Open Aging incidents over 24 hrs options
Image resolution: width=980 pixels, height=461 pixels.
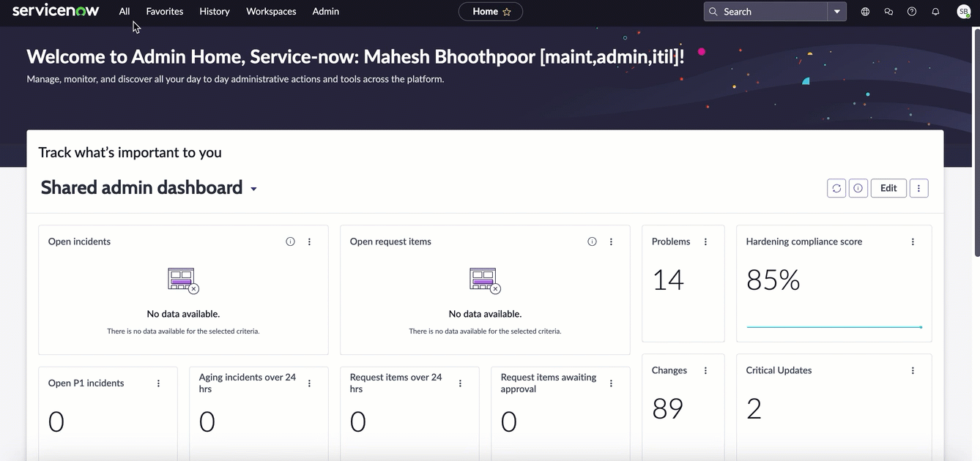[309, 383]
